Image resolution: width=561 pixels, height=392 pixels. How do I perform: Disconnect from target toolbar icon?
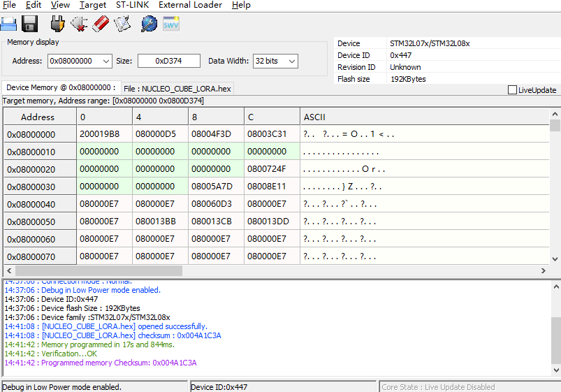pos(79,24)
